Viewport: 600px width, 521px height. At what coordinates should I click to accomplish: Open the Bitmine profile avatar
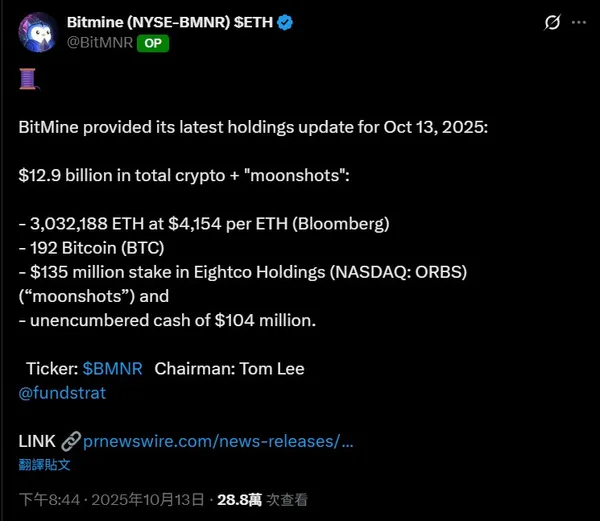coord(37,31)
